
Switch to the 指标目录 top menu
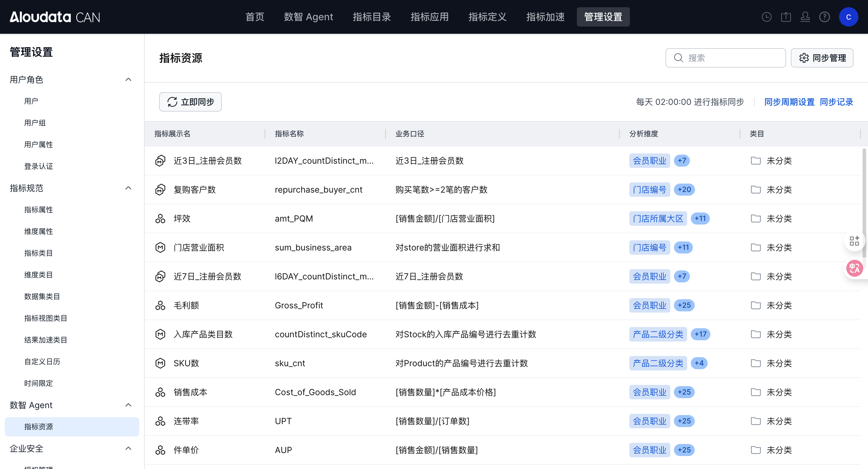point(372,17)
